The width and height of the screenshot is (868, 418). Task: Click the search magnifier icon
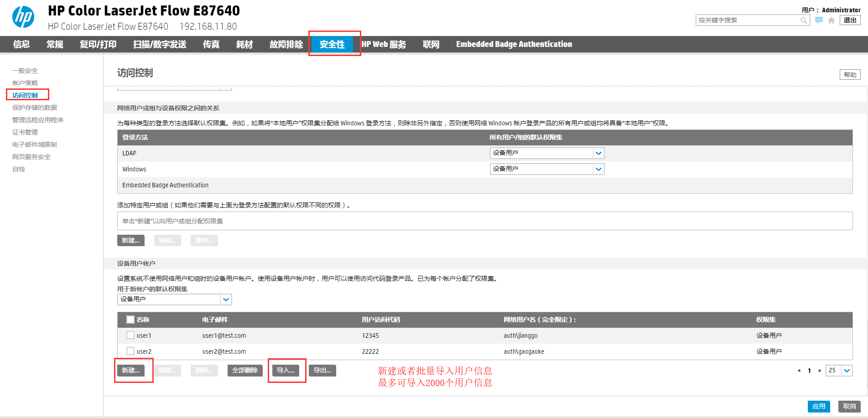[804, 20]
